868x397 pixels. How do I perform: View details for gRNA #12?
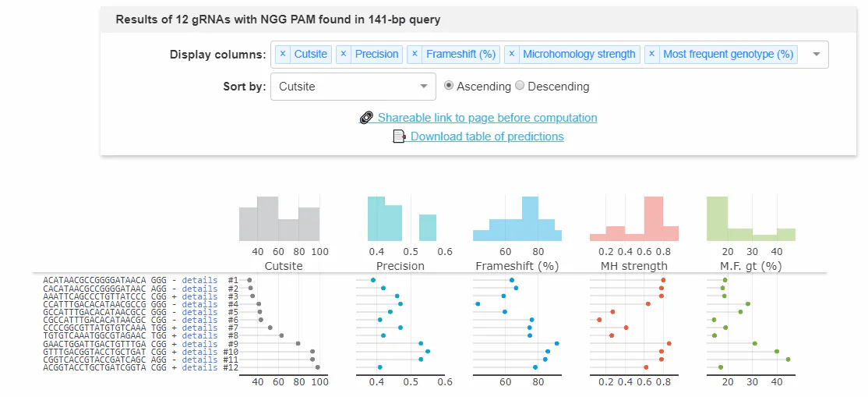pos(199,367)
